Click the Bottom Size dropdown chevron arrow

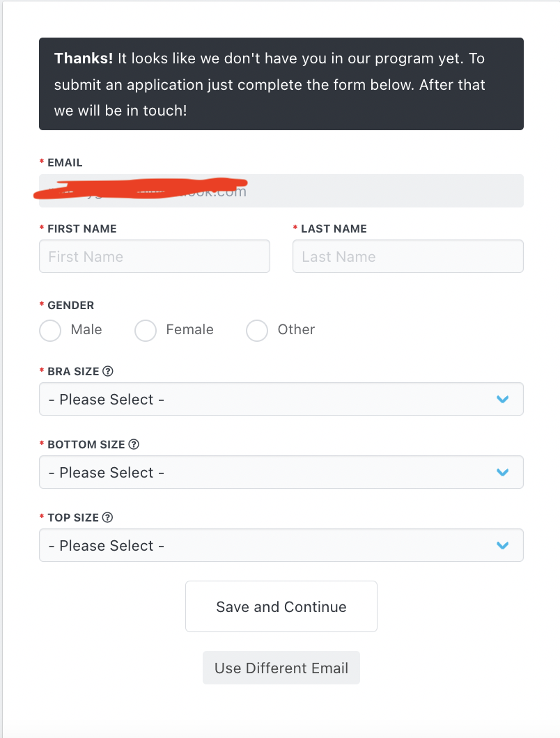coord(503,472)
